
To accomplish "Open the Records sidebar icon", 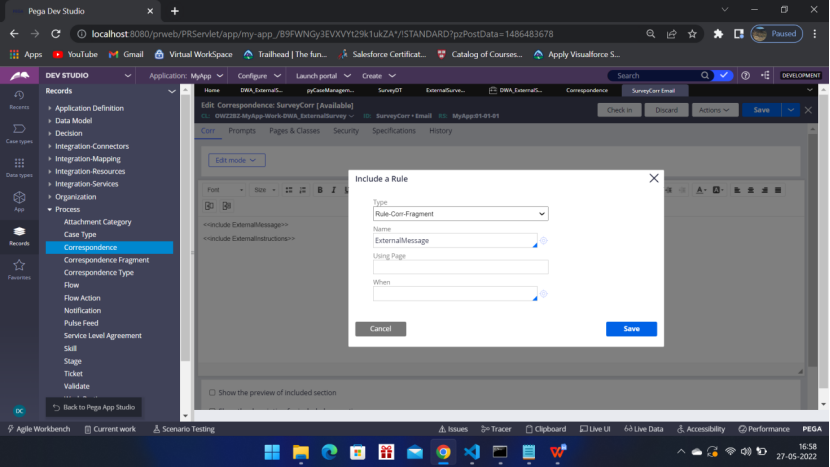I will (x=19, y=236).
